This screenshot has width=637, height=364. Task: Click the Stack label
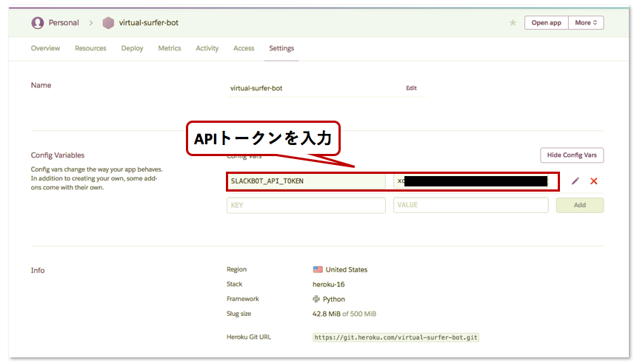pyautogui.click(x=234, y=284)
